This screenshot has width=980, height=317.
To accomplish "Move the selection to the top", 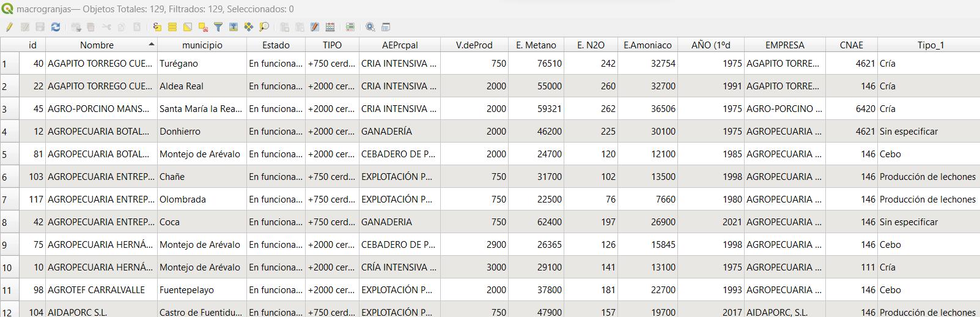I will coord(234,27).
